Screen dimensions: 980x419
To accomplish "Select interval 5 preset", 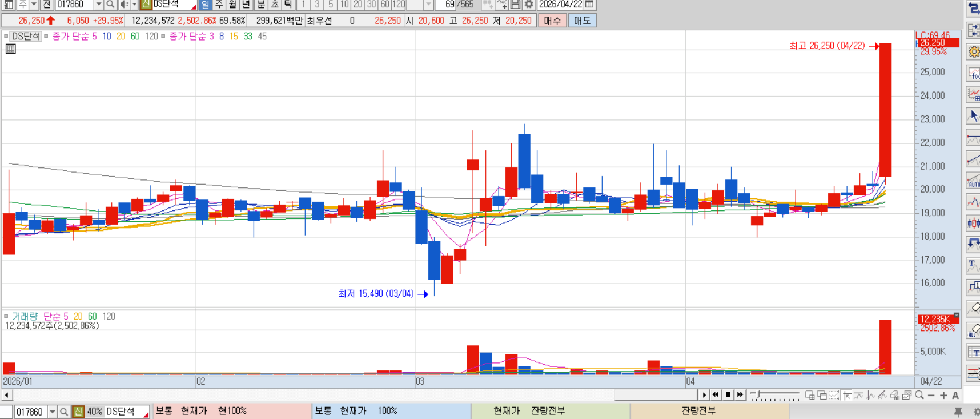I will tap(331, 5).
